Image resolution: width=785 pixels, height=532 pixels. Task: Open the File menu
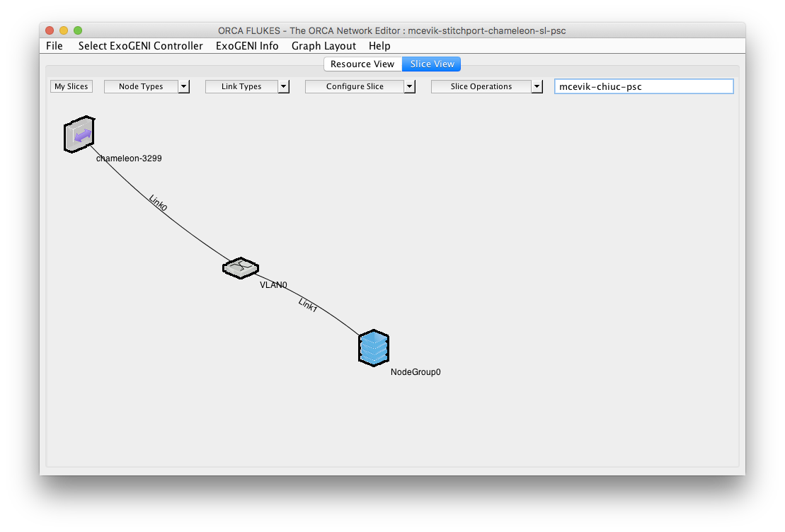pos(54,46)
